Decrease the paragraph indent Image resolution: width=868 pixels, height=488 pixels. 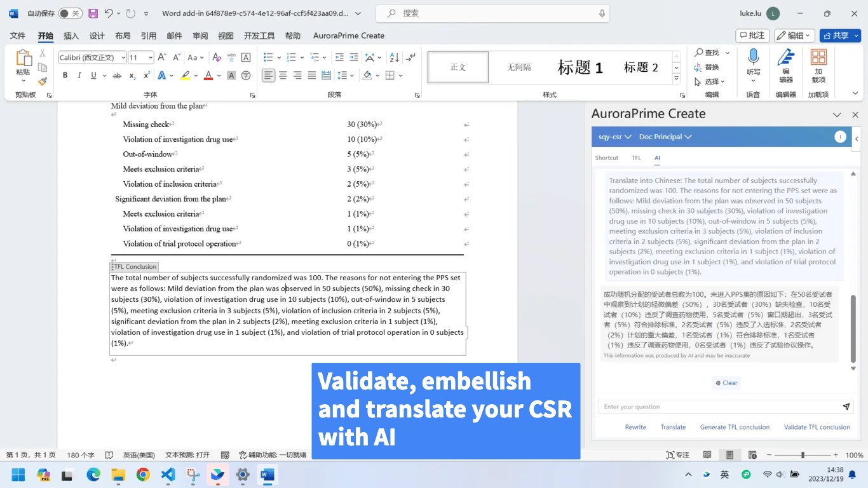coord(339,57)
